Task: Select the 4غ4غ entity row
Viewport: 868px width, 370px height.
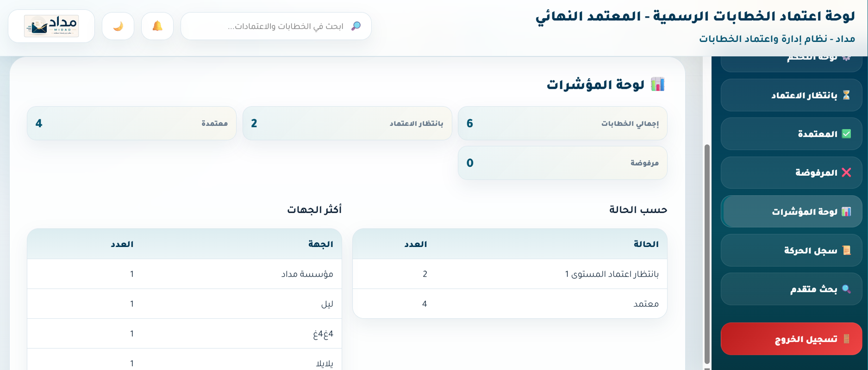Action: click(184, 333)
